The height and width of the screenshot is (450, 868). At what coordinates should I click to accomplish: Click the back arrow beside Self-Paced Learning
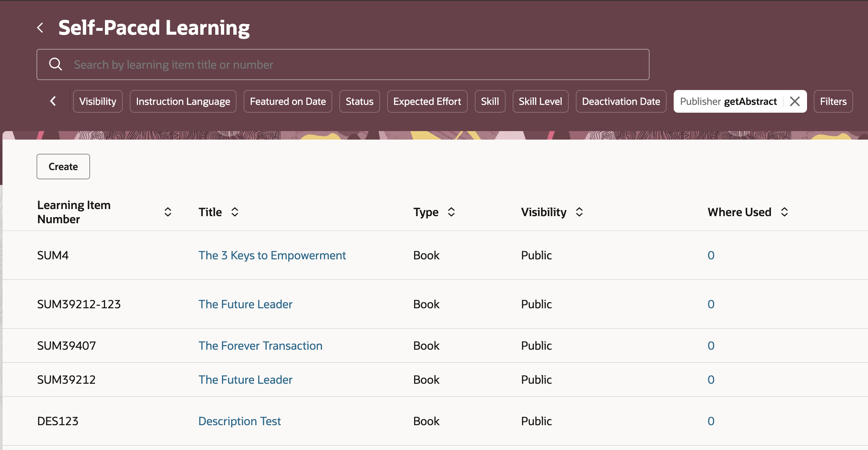tap(40, 28)
